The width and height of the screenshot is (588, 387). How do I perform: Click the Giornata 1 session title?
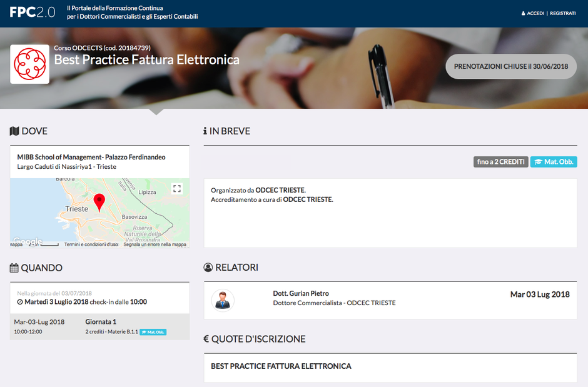point(101,322)
